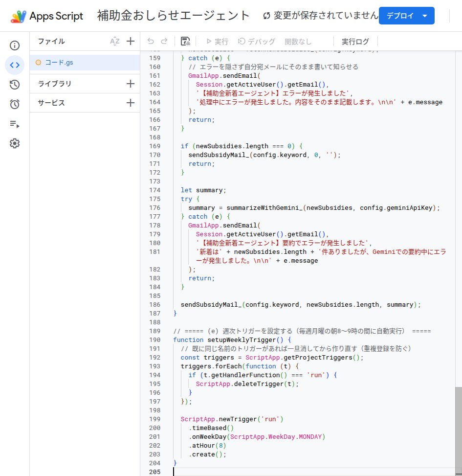Click '.atHour(8)' on line 202
The width and height of the screenshot is (462, 476).
coord(207,446)
